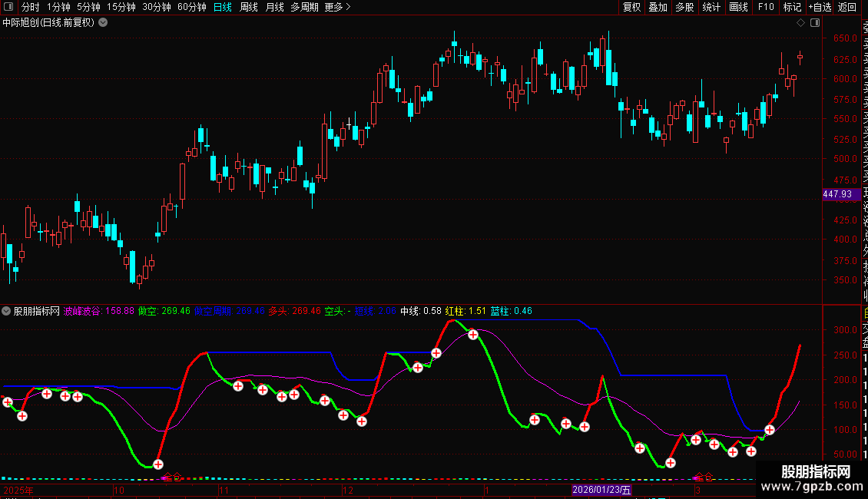Click the 空头: - value
868x499 pixels.
coord(338,311)
